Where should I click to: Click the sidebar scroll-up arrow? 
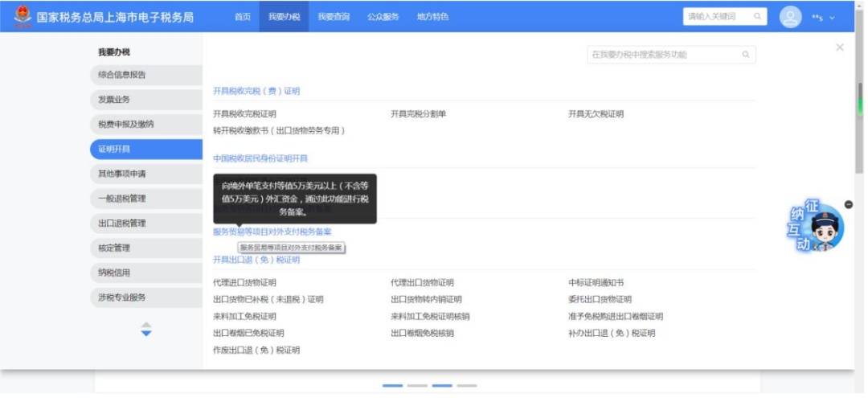146,324
